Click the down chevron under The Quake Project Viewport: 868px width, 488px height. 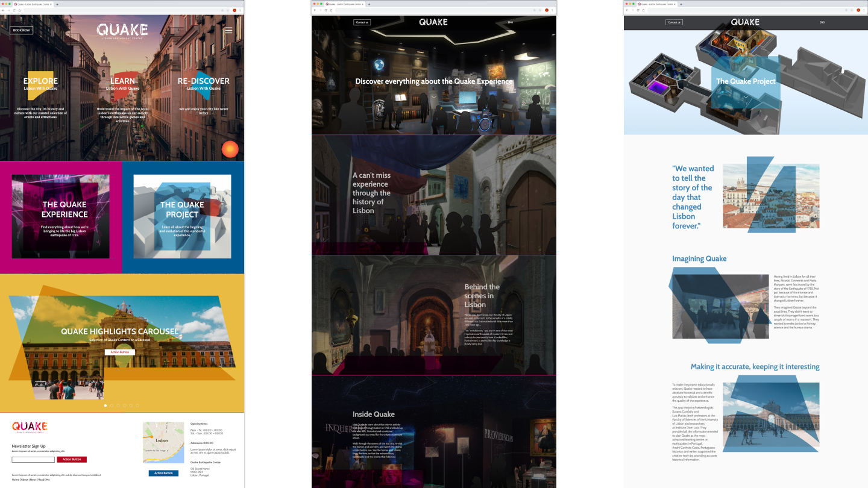746,96
